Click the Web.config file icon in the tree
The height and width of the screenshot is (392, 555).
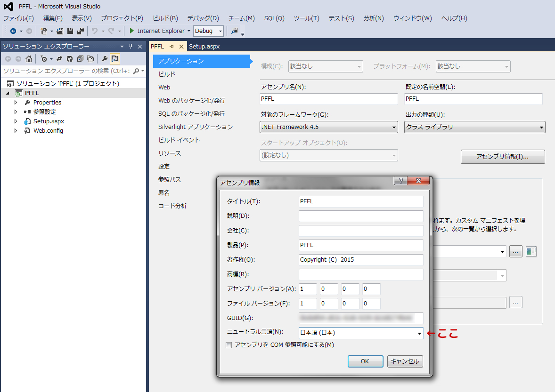pos(27,131)
